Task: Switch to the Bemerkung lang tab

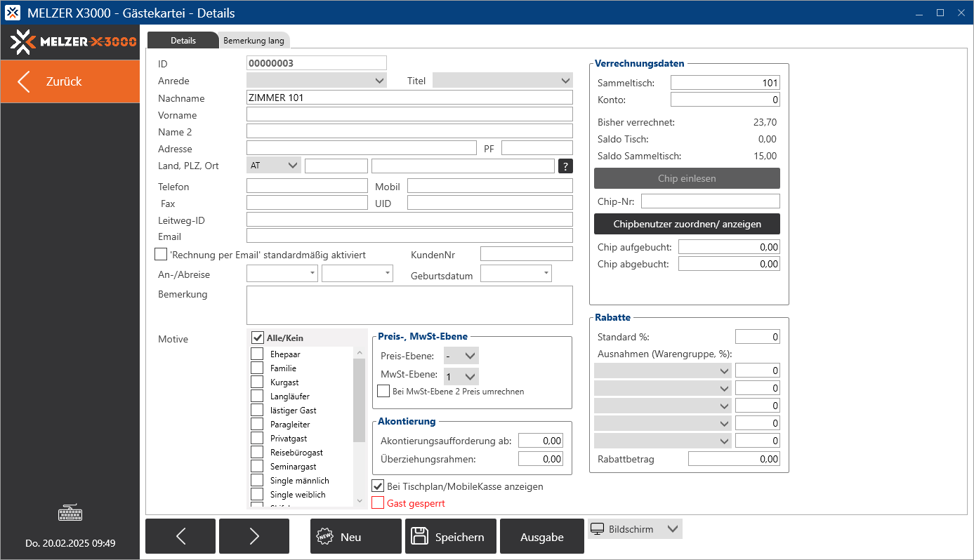Action: pyautogui.click(x=254, y=41)
